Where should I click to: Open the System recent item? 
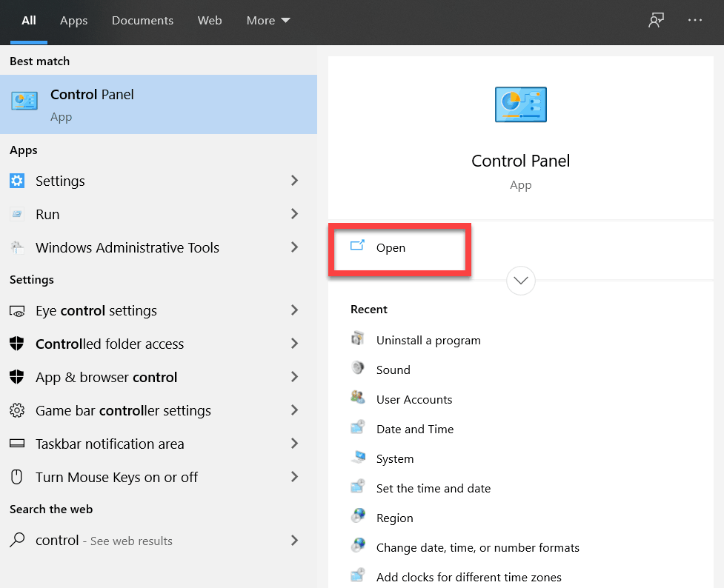coord(395,459)
